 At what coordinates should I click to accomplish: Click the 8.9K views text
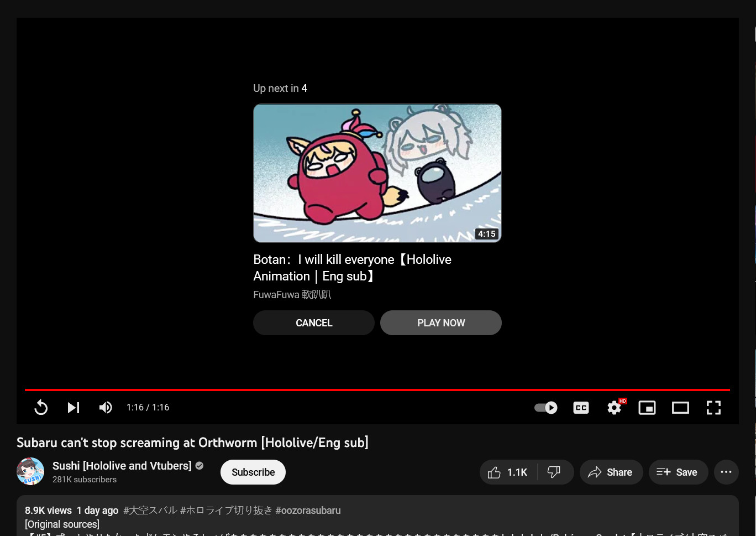[x=48, y=510]
